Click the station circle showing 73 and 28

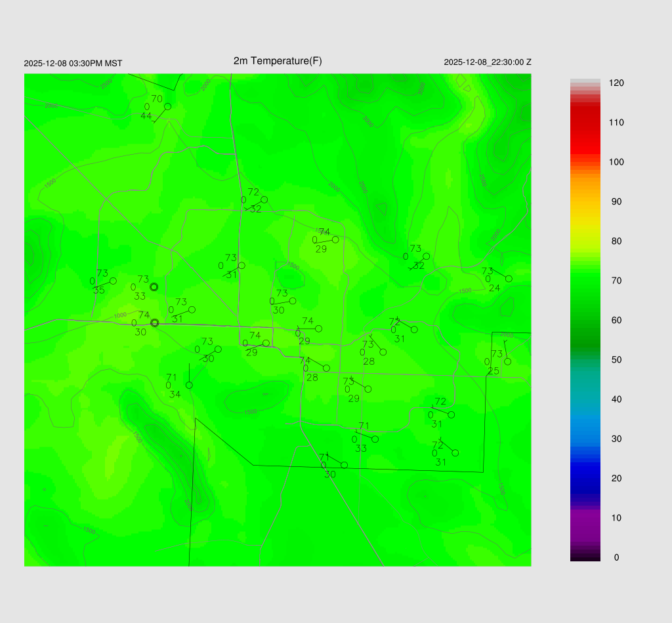click(383, 352)
